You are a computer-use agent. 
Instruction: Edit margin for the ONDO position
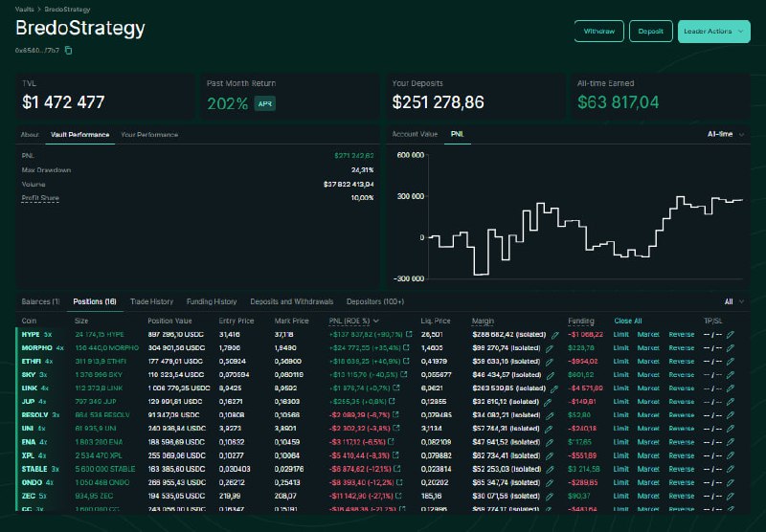click(550, 483)
